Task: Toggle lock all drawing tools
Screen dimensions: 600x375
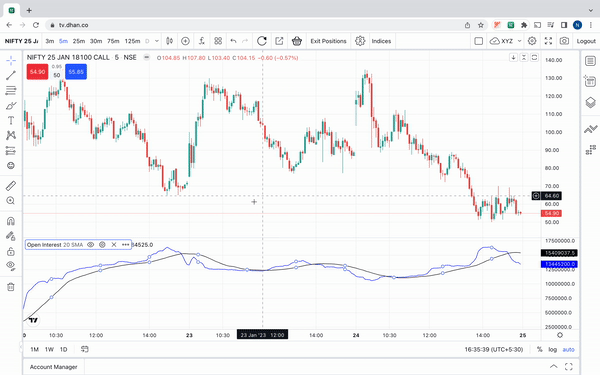Action: tap(11, 251)
